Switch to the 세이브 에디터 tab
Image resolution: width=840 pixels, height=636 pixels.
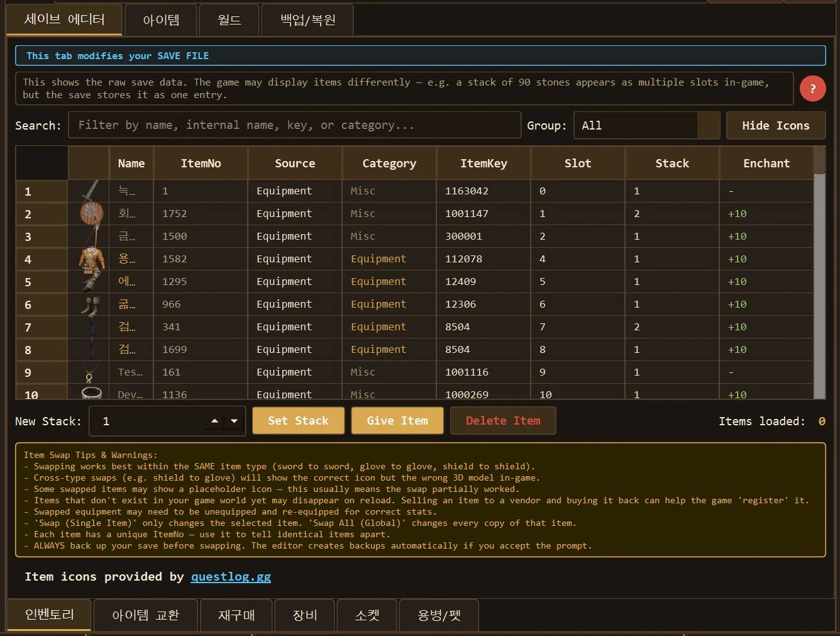pos(64,20)
